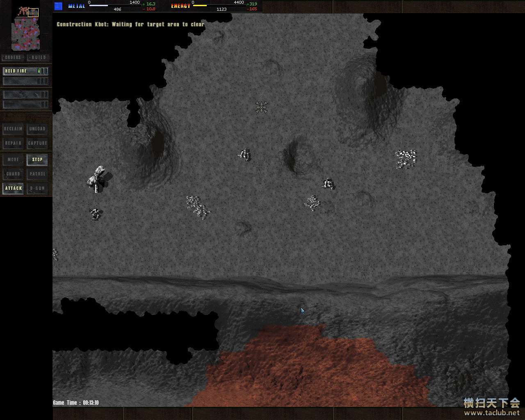Select the tall tower structure casting a shadow
The image size is (525, 420).
(98, 179)
